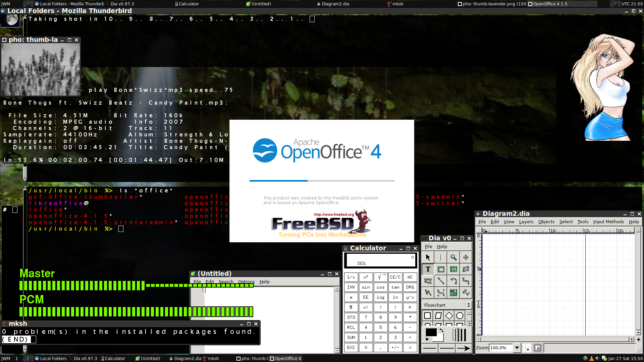The height and width of the screenshot is (362, 644).
Task: Toggle grid snapping in Diagram2 status bar
Action: (527, 348)
